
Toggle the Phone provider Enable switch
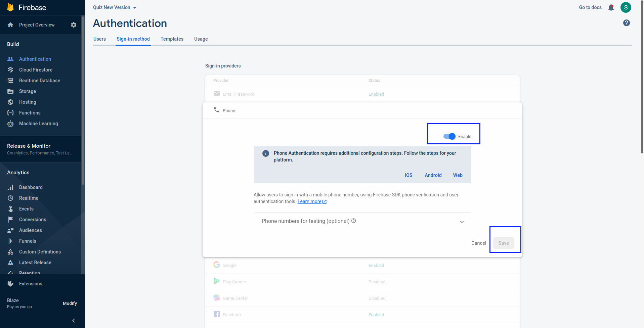pyautogui.click(x=449, y=136)
